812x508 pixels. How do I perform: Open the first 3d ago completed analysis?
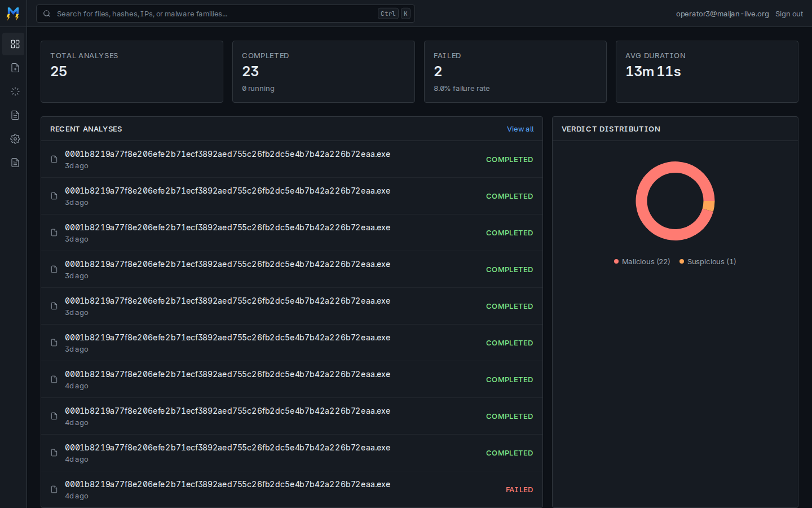pos(292,159)
